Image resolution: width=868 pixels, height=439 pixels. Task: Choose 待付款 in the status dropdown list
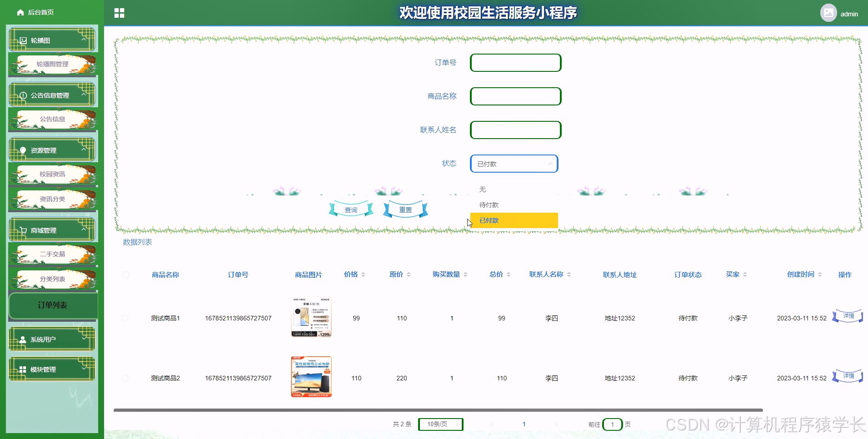(514, 205)
